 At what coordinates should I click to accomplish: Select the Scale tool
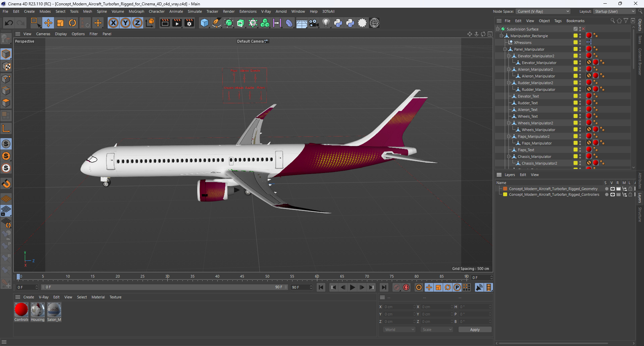pos(60,23)
